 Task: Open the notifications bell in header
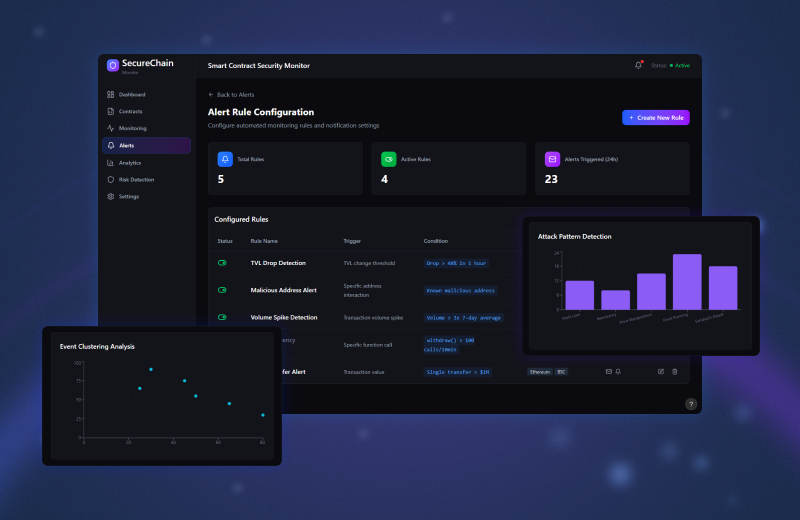tap(638, 65)
